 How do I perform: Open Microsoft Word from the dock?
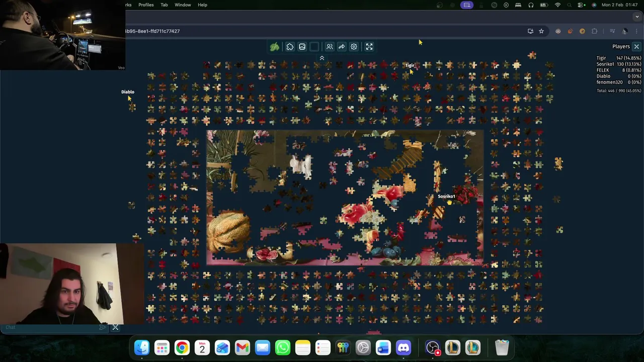point(383,347)
